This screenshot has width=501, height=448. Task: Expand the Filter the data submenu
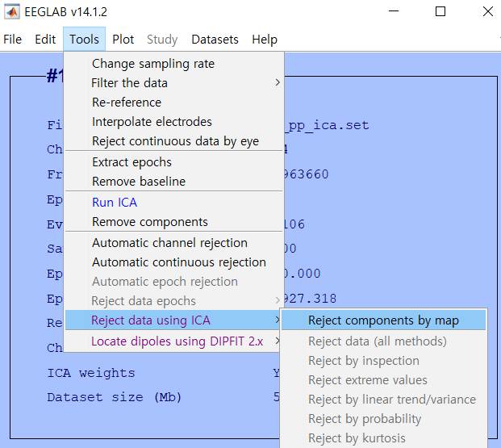[x=174, y=83]
